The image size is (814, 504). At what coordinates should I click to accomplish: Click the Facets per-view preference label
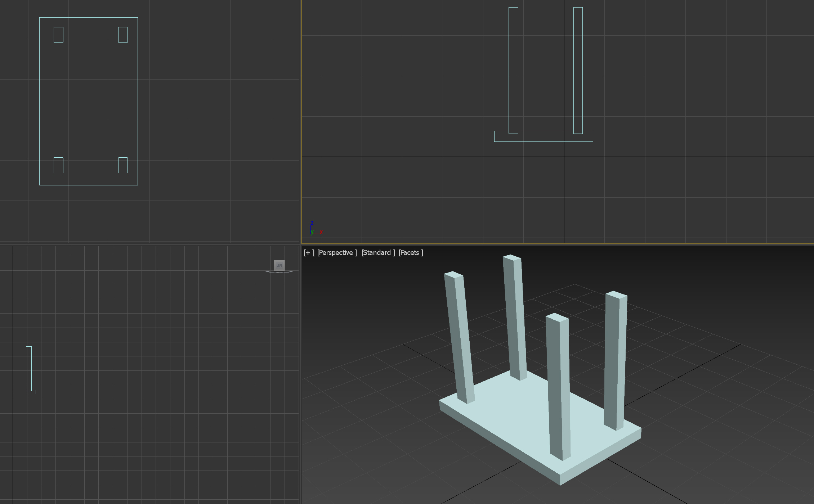point(411,253)
